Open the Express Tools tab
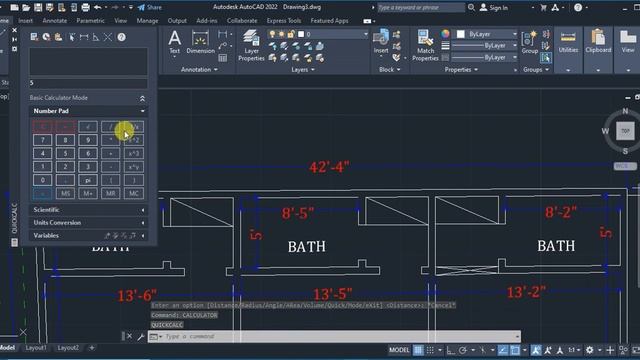The width and height of the screenshot is (640, 360). [x=284, y=21]
